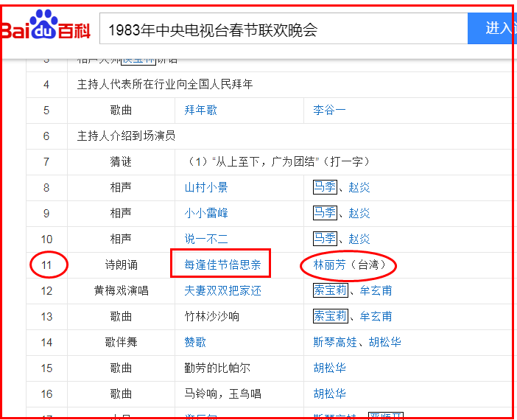This screenshot has height=420, width=517.
Task: Open the 说一不二 link
Action: (x=206, y=239)
